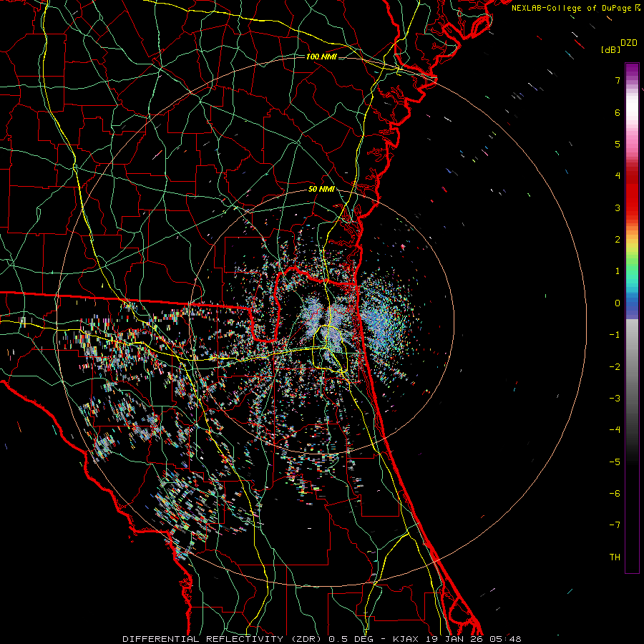
Task: Click the TH threshold label on the legend
Action: click(x=615, y=557)
